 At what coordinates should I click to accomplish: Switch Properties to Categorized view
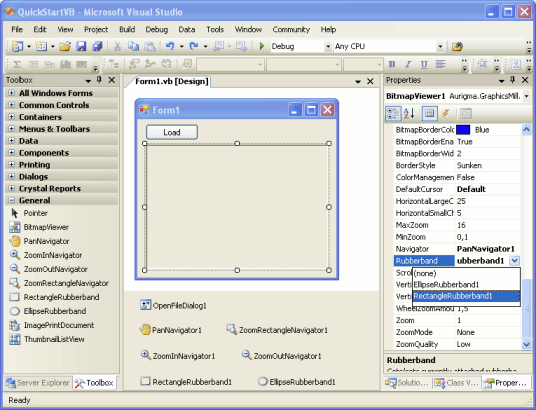click(393, 114)
